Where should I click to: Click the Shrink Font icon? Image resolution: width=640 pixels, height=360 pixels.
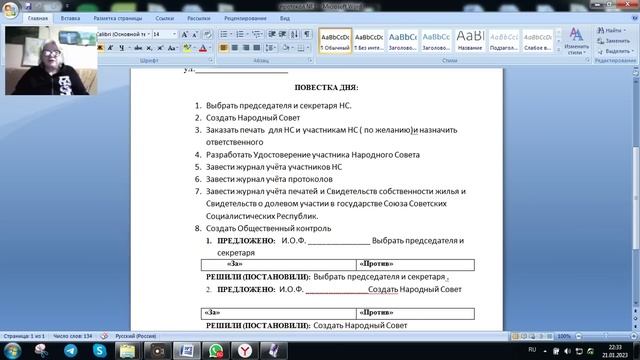(195, 35)
